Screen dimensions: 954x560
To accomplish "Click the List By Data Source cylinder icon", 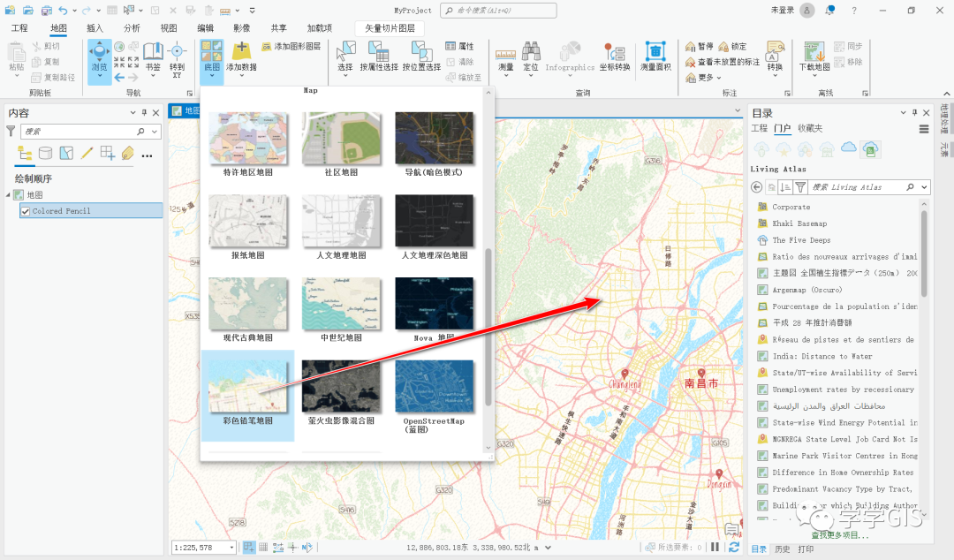I will (x=46, y=153).
